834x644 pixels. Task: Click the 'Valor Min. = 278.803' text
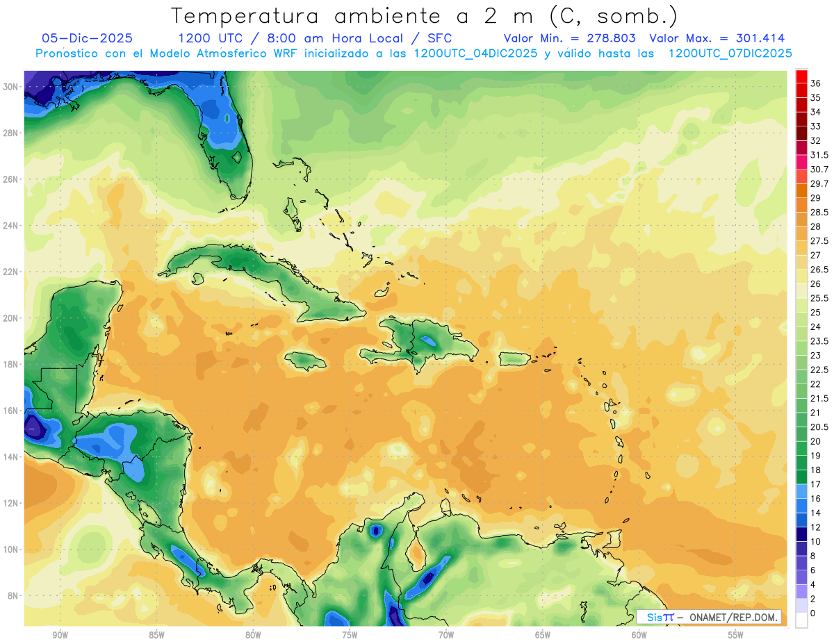tap(570, 38)
